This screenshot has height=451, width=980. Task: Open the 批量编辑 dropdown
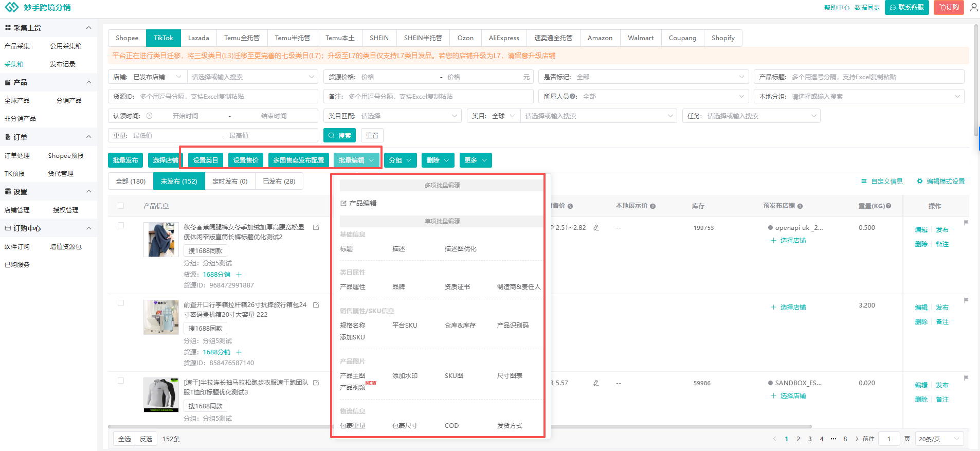[356, 160]
